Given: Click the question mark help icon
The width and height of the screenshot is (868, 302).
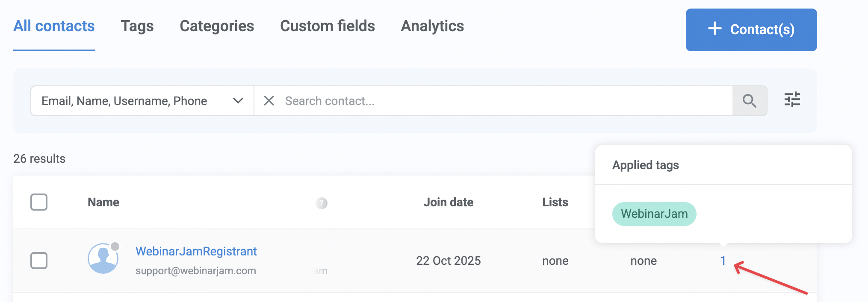Looking at the screenshot, I should 322,203.
